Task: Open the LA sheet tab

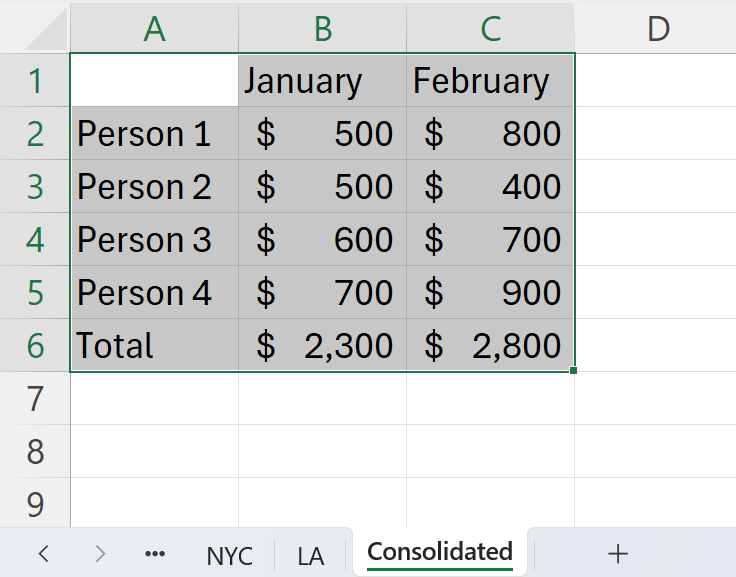Action: click(x=311, y=555)
